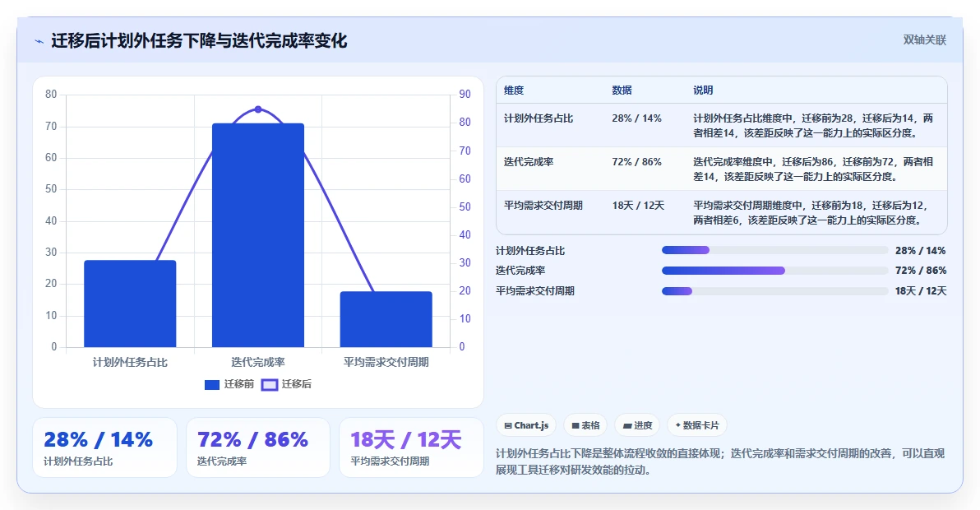Open the 18天 / 12天 stat card
The image size is (980, 510).
click(411, 447)
